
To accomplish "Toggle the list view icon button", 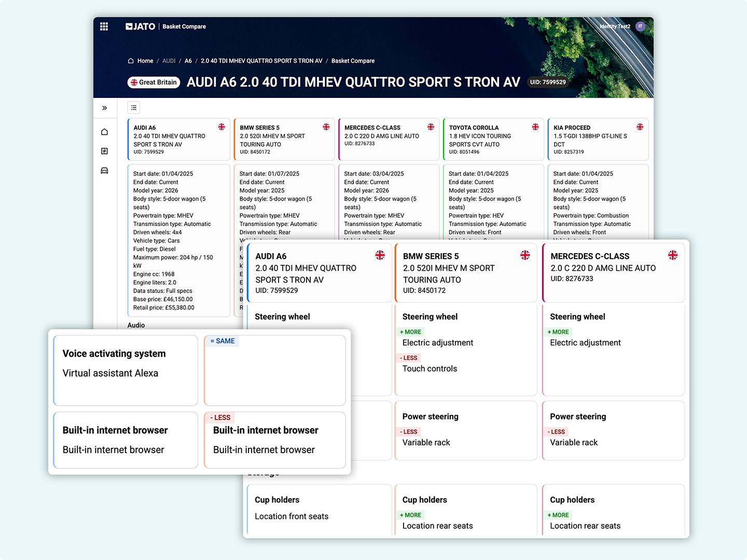I will click(x=134, y=108).
